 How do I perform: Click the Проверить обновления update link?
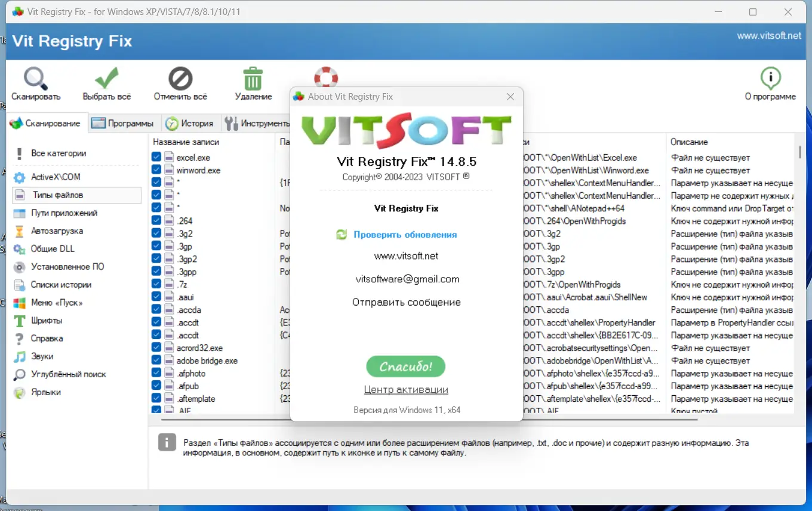pyautogui.click(x=405, y=235)
